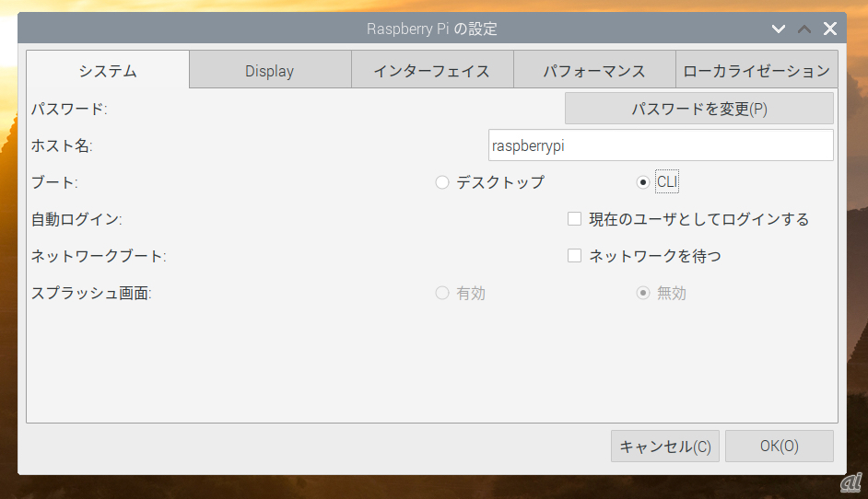Click the パスワードを変更(P) button
Screen dimensions: 868x499
point(699,109)
